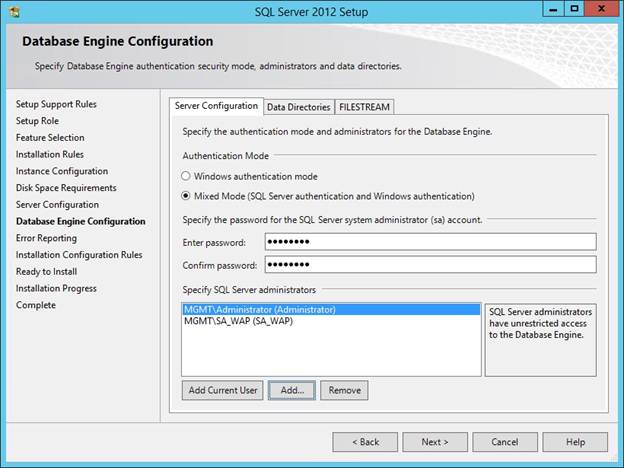Click Error Reporting step
Screen dimensions: 624x468
(47, 238)
